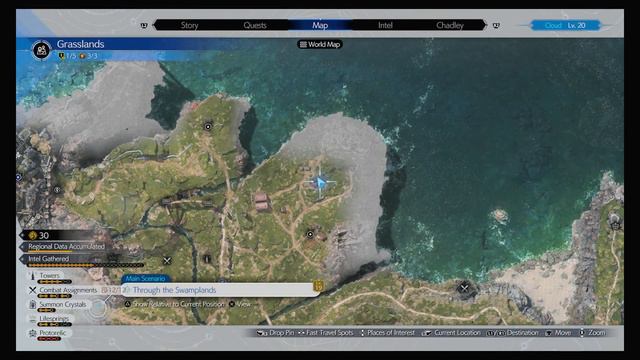The image size is (640, 360).
Task: Click the Zoom prompt
Action: (x=593, y=333)
